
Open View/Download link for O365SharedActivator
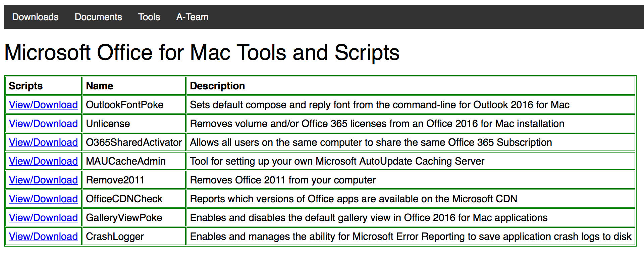coord(43,142)
